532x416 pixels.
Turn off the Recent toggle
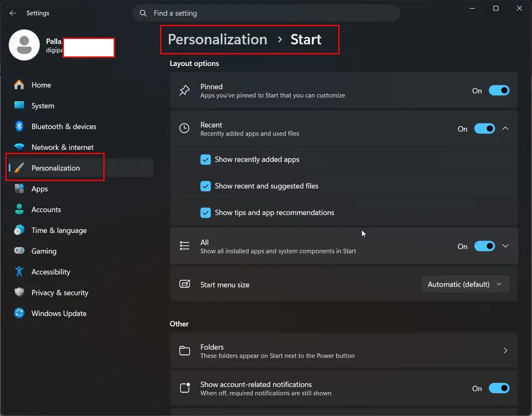point(484,129)
